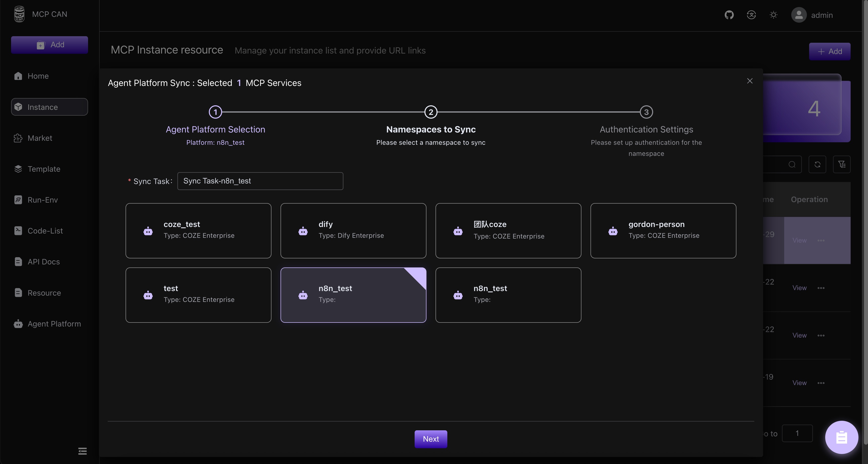Open the Market sidebar menu item
Viewport: 868px width, 464px height.
tap(40, 138)
